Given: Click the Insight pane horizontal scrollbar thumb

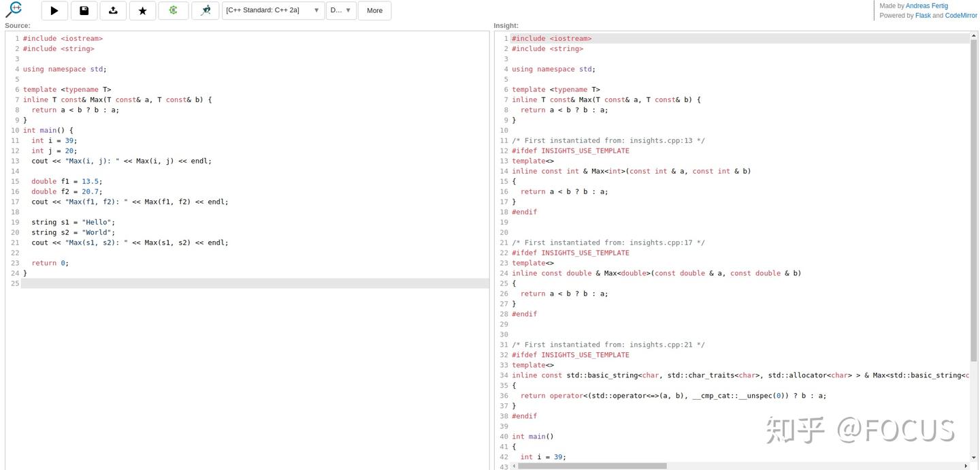Looking at the screenshot, I should [x=592, y=466].
